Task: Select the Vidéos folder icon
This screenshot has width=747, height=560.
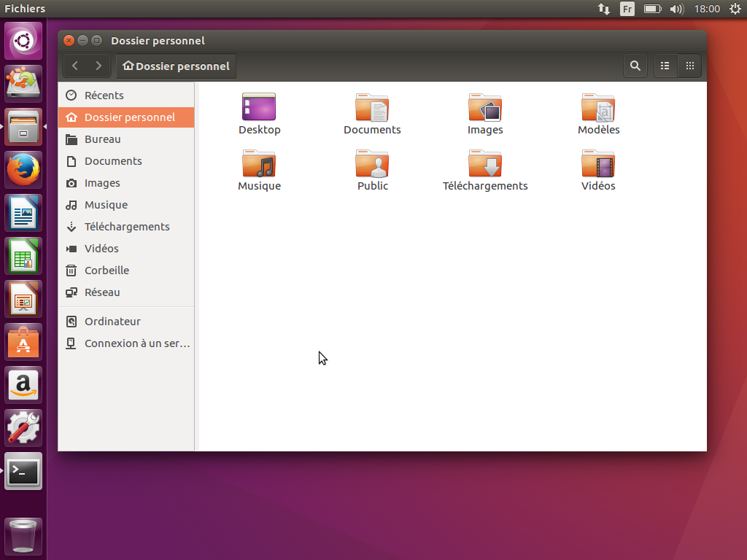Action: pyautogui.click(x=598, y=165)
